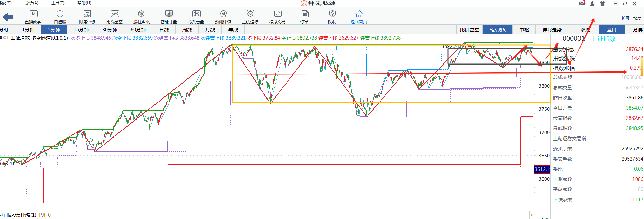This screenshot has width=644, height=219.
Task: Open 主线追踪 tracking target icon
Action: (250, 14)
